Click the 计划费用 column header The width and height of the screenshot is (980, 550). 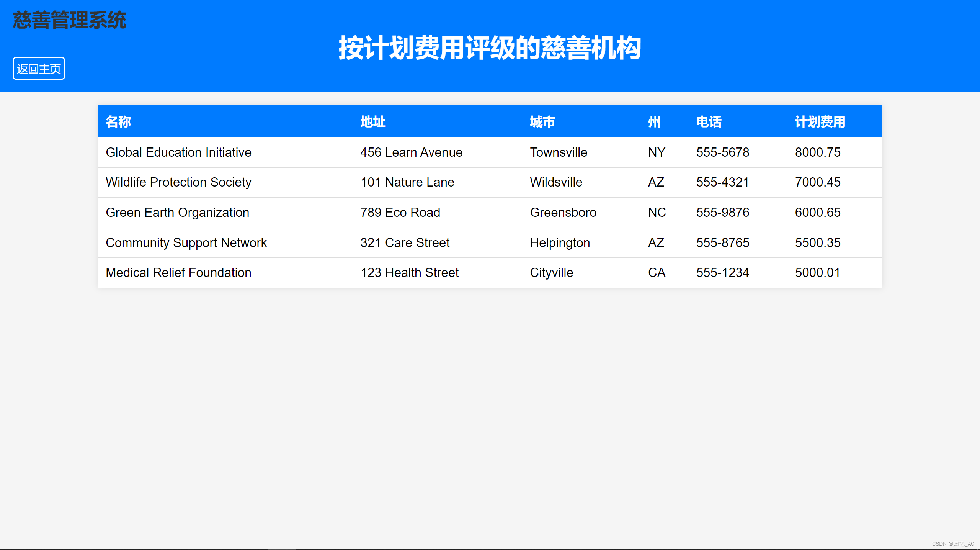[820, 121]
